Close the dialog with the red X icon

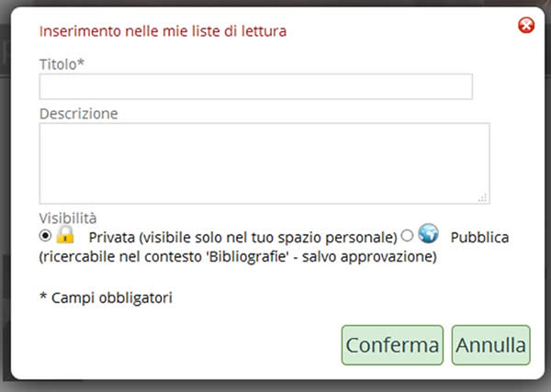coord(526,26)
